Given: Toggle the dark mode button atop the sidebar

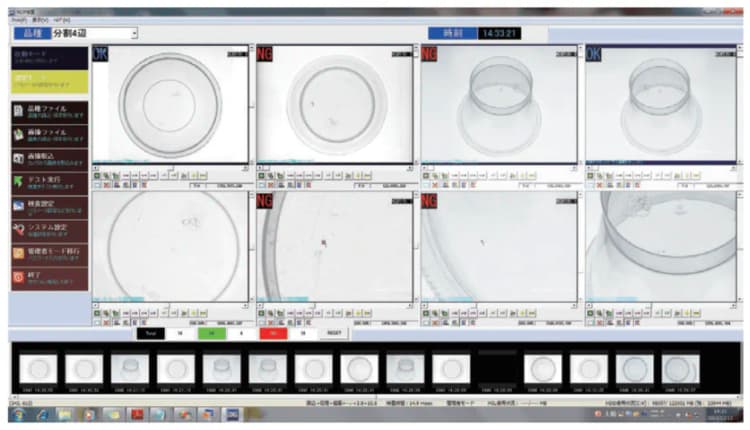Looking at the screenshot, I should point(50,55).
